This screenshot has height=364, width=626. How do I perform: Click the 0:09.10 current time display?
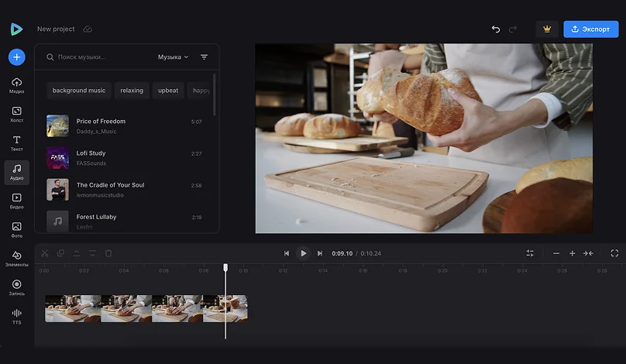pos(342,253)
